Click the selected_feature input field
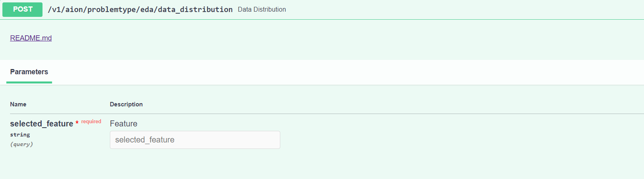The width and height of the screenshot is (644, 179). click(195, 140)
